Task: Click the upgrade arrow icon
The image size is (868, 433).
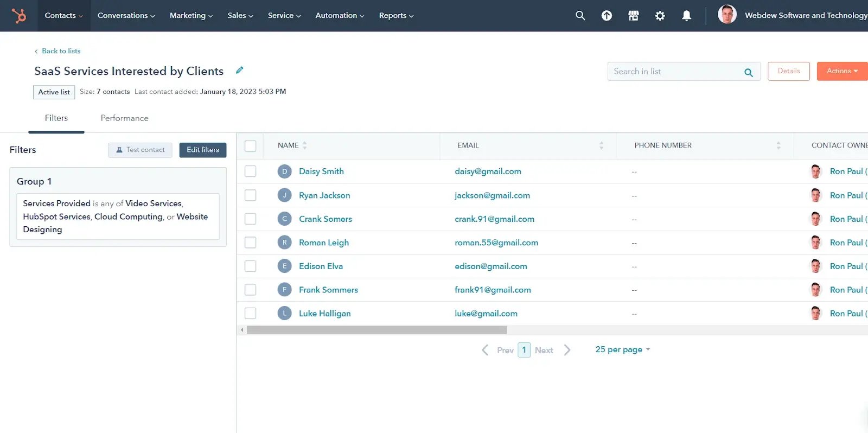Action: [607, 16]
